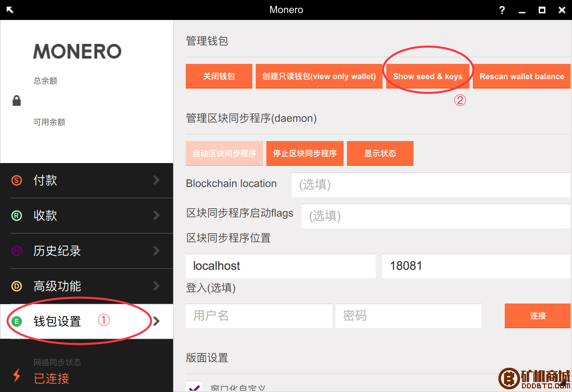
Task: Click the 已连接 status text
Action: click(52, 379)
